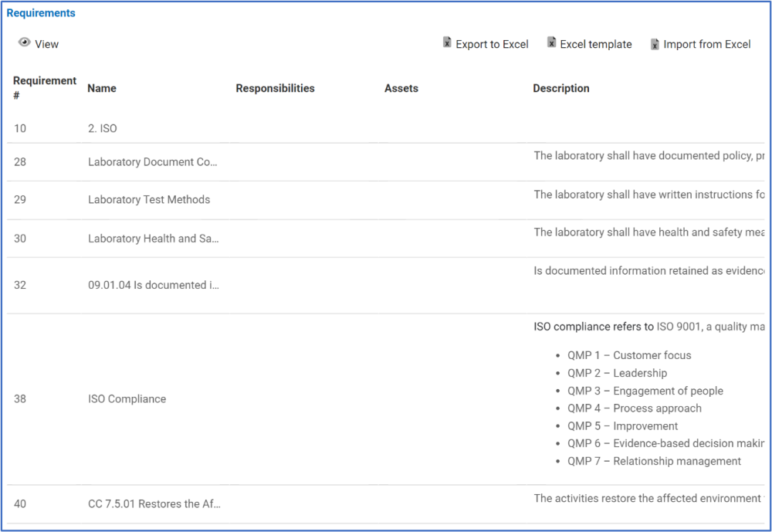Image resolution: width=772 pixels, height=532 pixels.
Task: Click the Description column header
Action: click(x=560, y=88)
